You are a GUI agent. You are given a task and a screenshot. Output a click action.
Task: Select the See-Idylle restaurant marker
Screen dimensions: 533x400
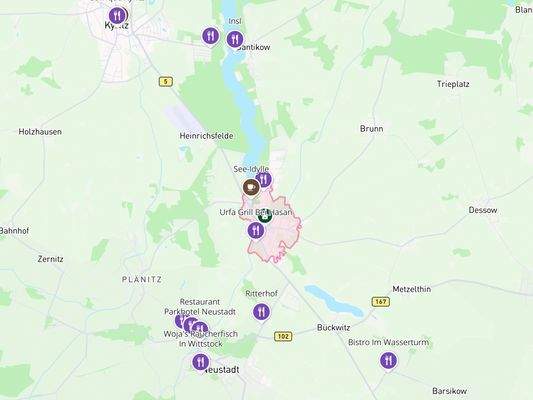[264, 179]
